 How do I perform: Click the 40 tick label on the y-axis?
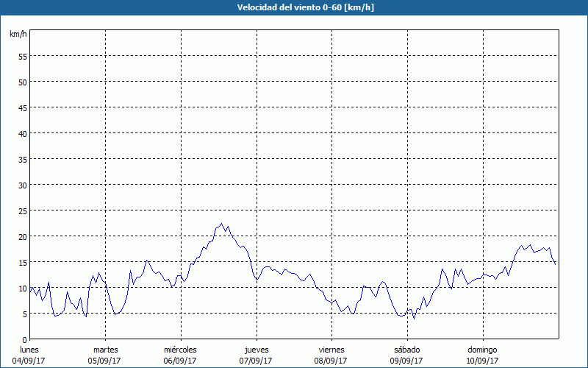point(22,133)
